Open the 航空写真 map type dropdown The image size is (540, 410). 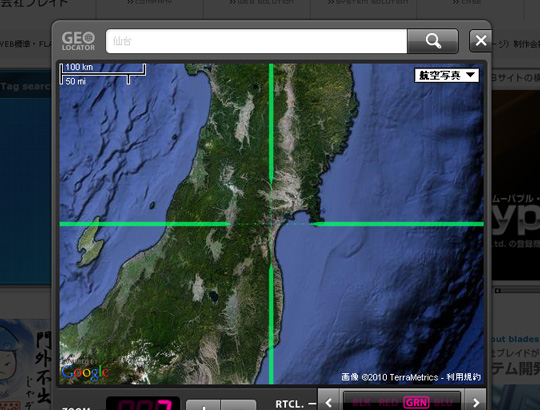click(447, 75)
